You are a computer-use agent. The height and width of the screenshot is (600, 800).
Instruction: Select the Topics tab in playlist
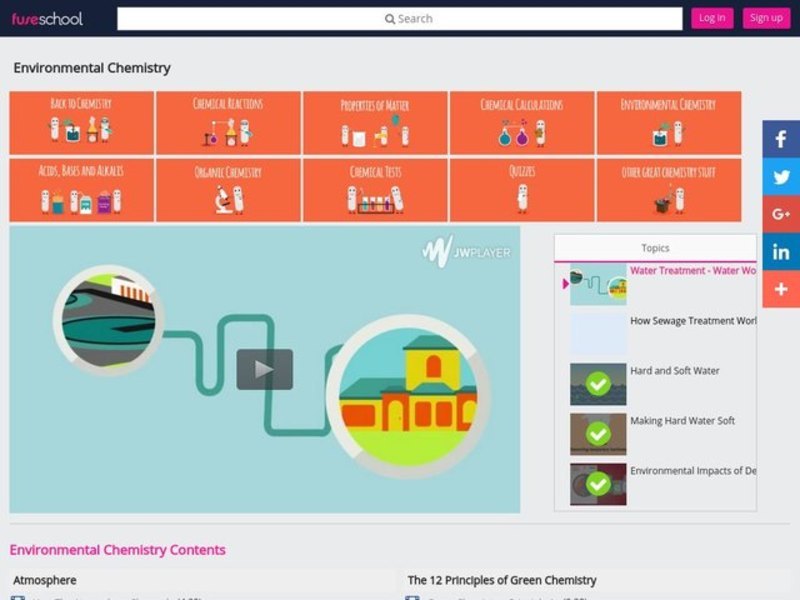coord(655,248)
